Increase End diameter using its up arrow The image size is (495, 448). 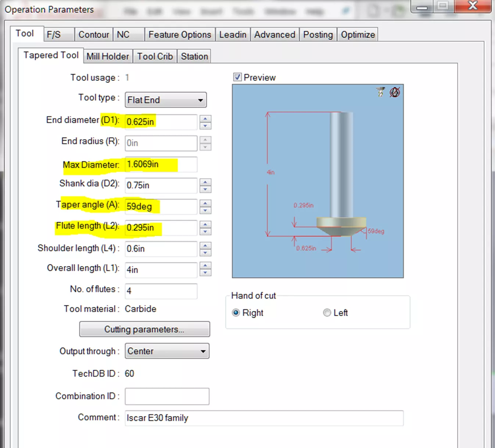(x=206, y=119)
